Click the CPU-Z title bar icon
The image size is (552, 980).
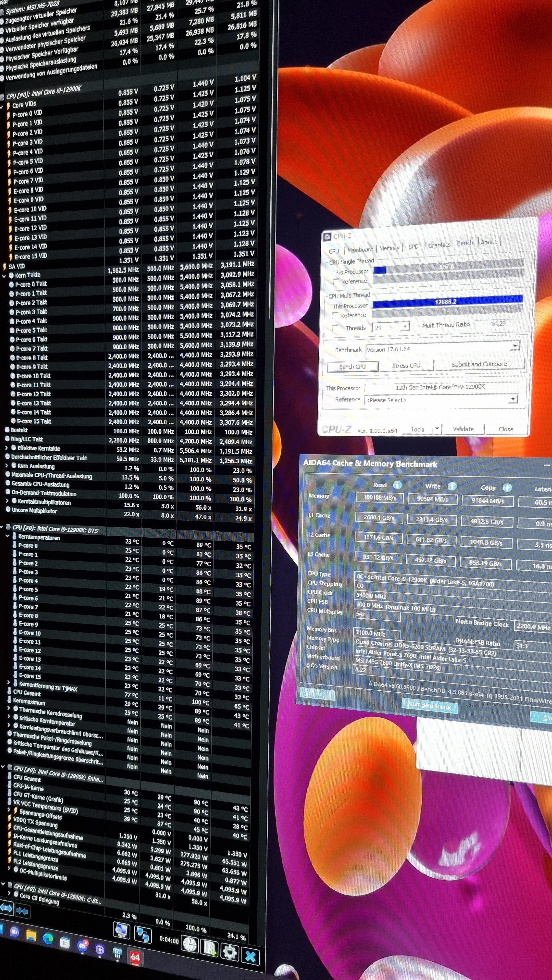327,237
